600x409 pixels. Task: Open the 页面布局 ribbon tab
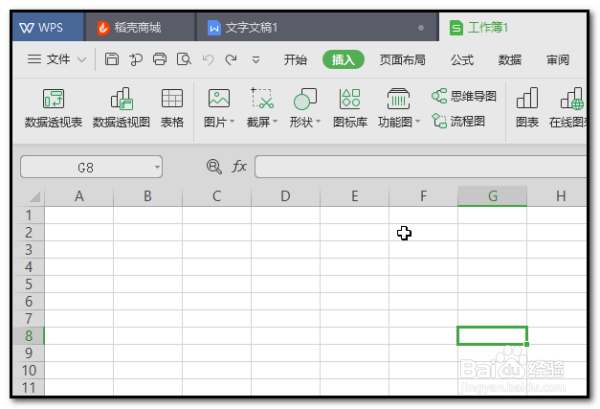click(x=403, y=60)
